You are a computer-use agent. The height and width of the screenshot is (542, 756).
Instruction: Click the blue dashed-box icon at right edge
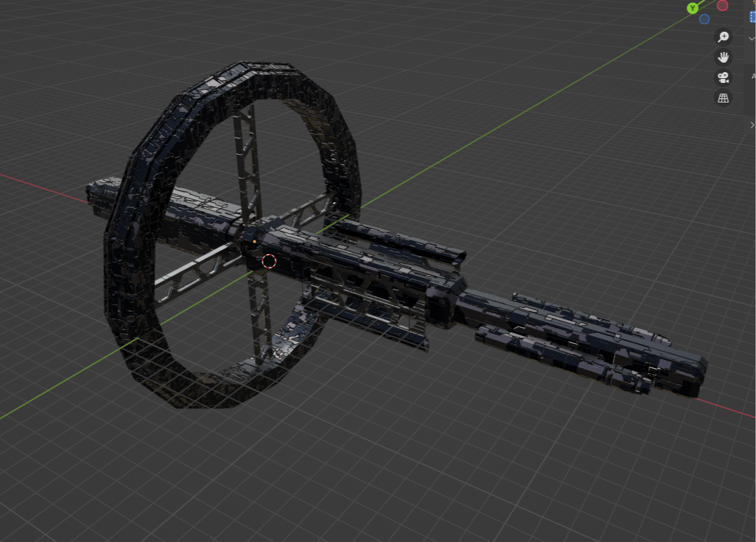[753, 17]
